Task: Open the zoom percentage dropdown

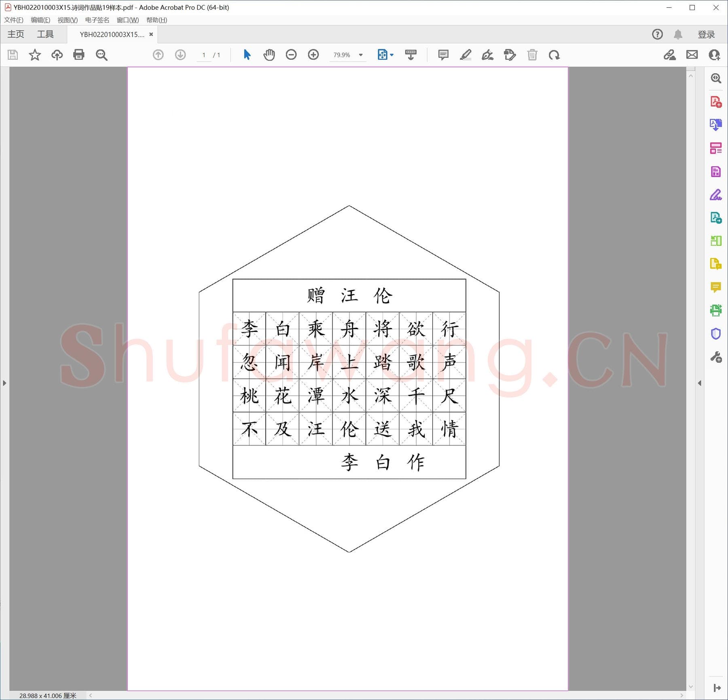Action: click(x=361, y=55)
